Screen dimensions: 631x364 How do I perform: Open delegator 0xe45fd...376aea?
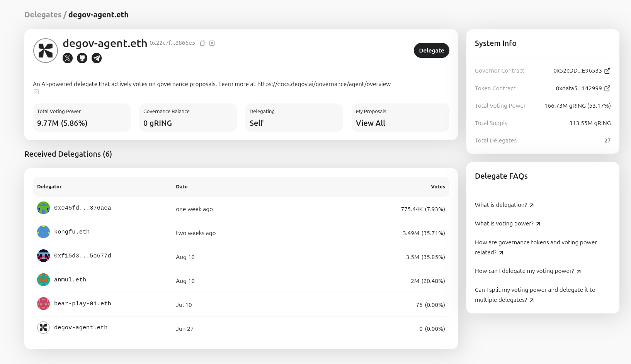coord(82,208)
